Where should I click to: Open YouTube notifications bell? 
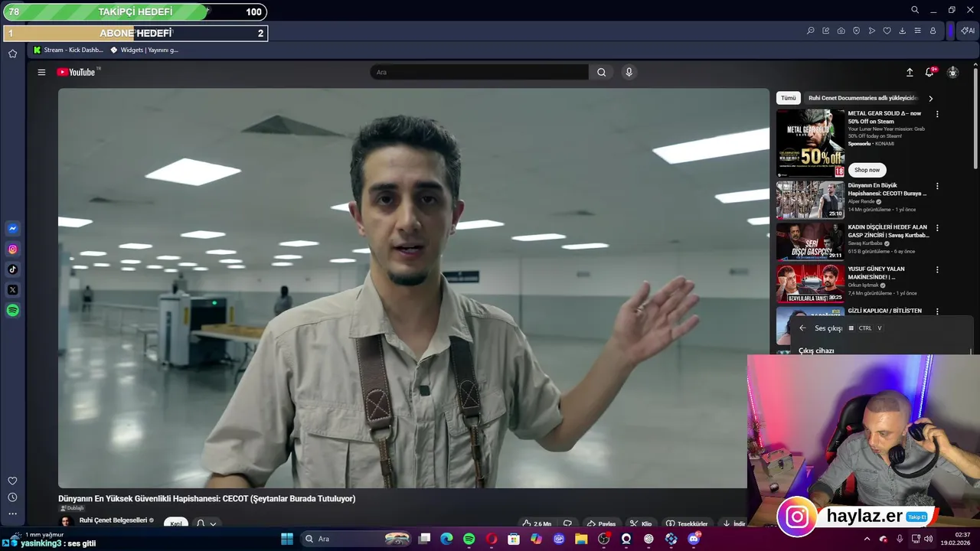pyautogui.click(x=929, y=72)
